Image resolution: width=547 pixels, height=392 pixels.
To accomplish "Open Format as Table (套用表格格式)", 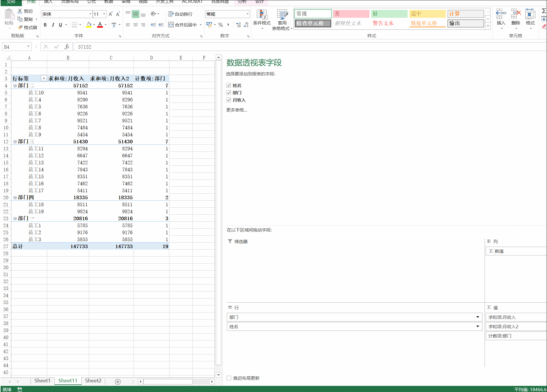I will pos(282,19).
